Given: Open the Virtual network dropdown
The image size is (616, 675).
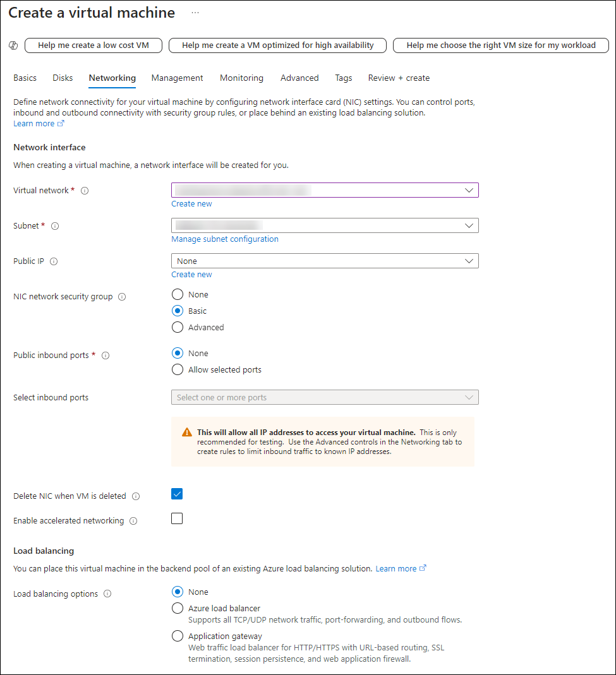Looking at the screenshot, I should 325,190.
